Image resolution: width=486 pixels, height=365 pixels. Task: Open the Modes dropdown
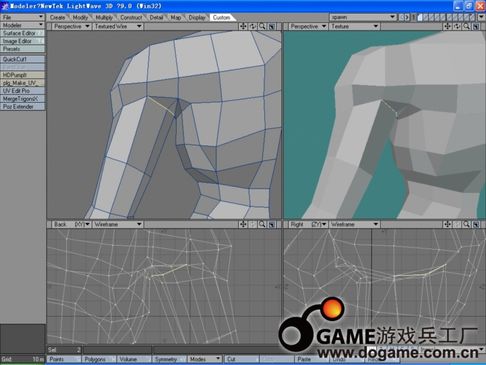tap(204, 359)
